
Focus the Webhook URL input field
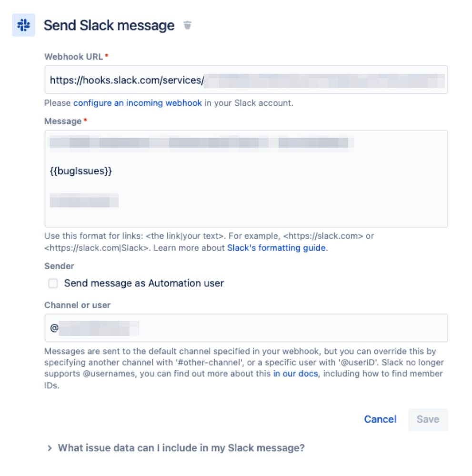(x=246, y=80)
